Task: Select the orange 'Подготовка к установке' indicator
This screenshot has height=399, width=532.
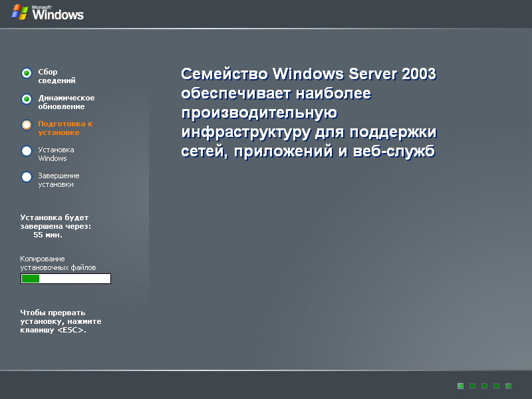Action: click(x=27, y=125)
